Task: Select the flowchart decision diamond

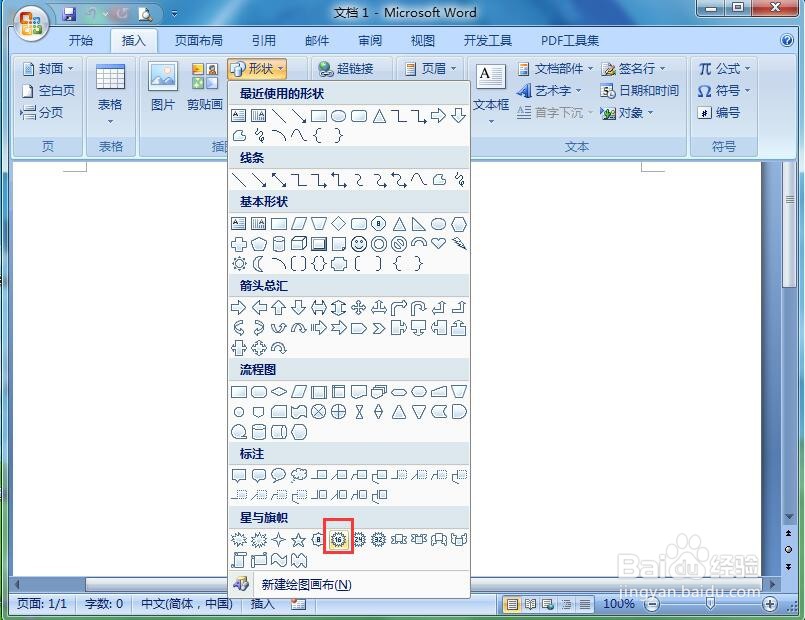Action: [279, 392]
